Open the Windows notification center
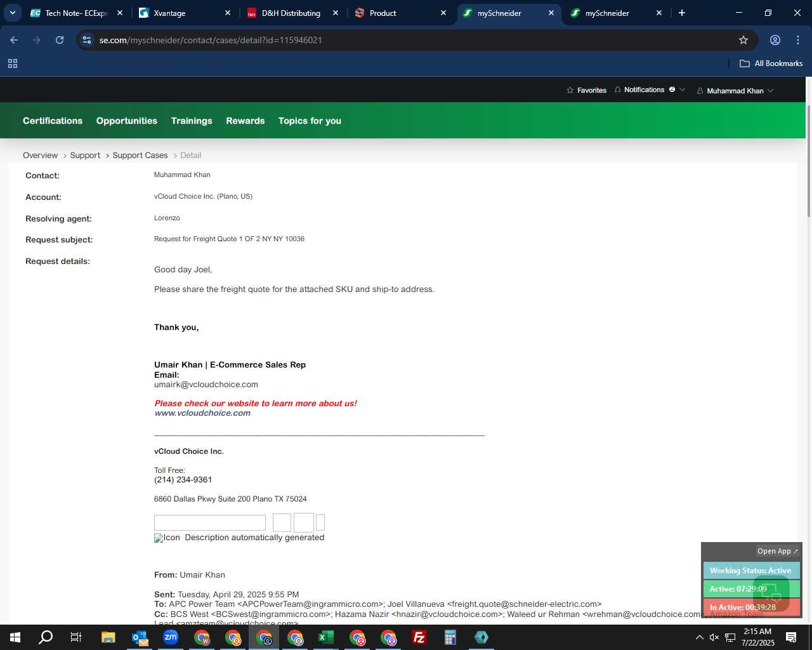Screen dimensions: 812x650 coord(791,637)
